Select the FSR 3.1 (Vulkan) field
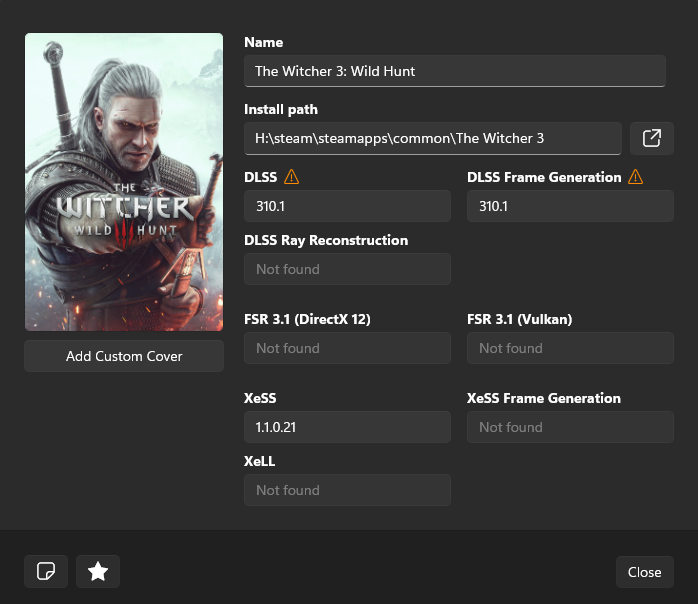The width and height of the screenshot is (698, 604). [570, 348]
